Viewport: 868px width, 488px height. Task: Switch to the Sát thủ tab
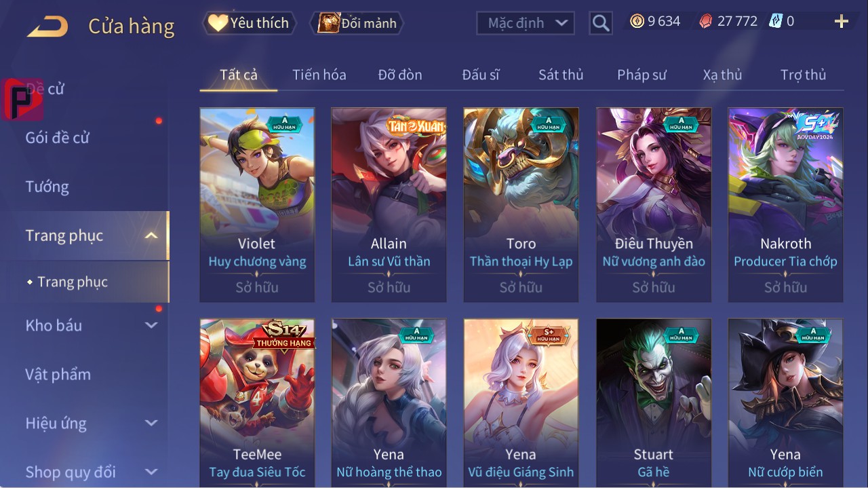(x=561, y=75)
